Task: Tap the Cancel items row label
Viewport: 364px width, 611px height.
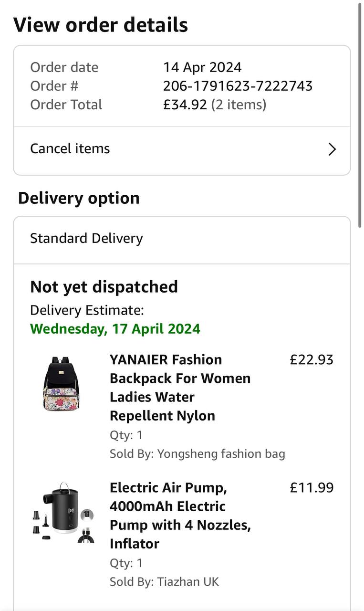Action: tap(70, 149)
